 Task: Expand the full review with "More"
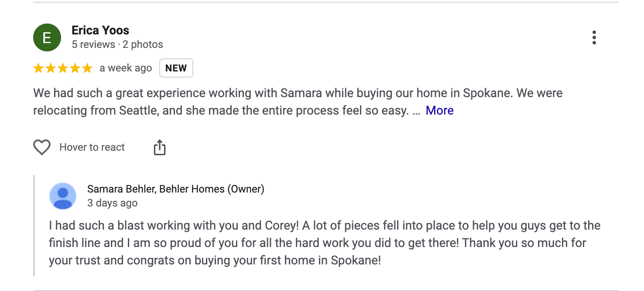[439, 111]
